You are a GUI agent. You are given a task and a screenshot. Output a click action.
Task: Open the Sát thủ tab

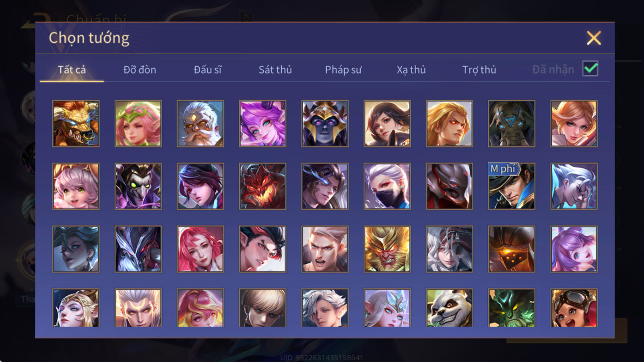[275, 70]
